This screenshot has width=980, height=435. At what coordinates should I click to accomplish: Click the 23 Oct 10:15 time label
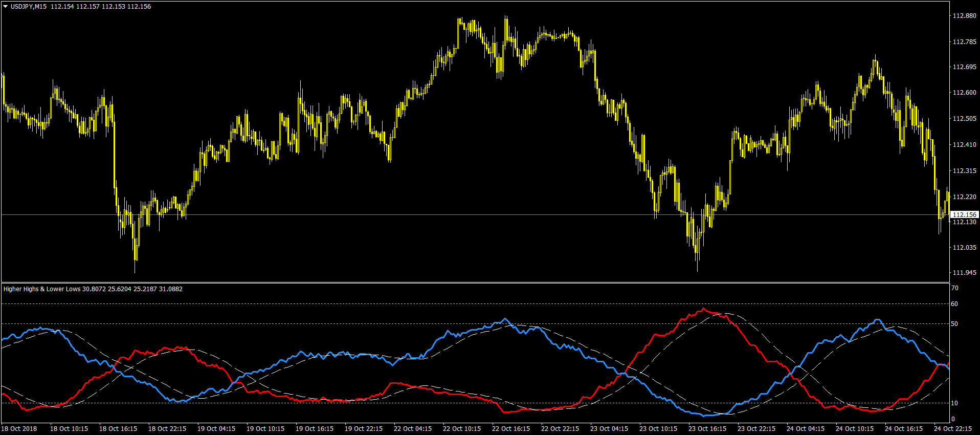658,429
